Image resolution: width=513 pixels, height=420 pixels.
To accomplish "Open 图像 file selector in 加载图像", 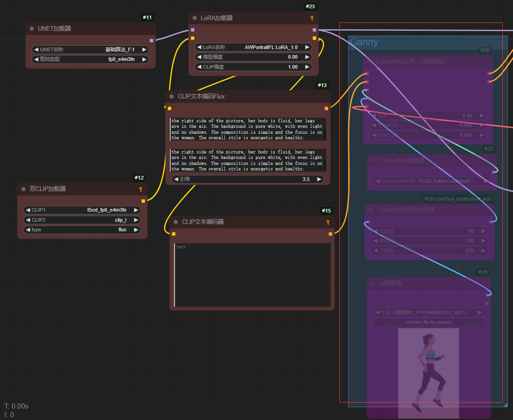I will point(429,313).
